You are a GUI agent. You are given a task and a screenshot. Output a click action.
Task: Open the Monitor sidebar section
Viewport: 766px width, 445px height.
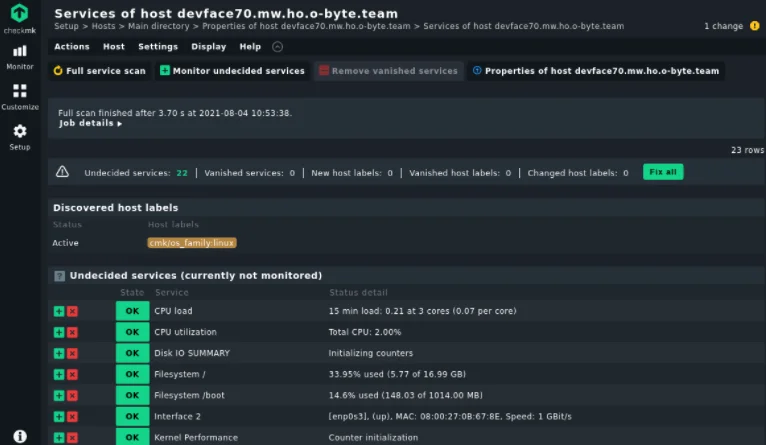click(19, 56)
